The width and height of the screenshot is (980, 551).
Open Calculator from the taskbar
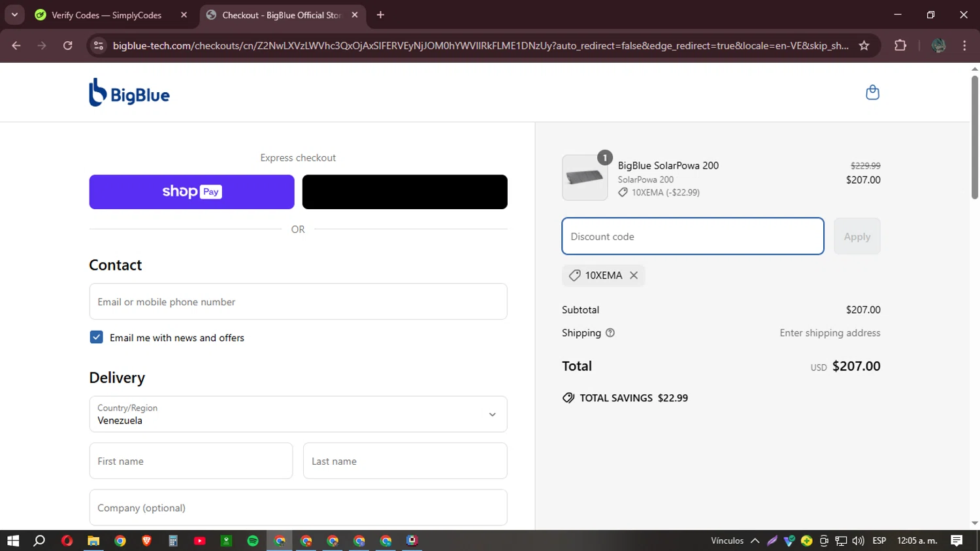coord(173,541)
